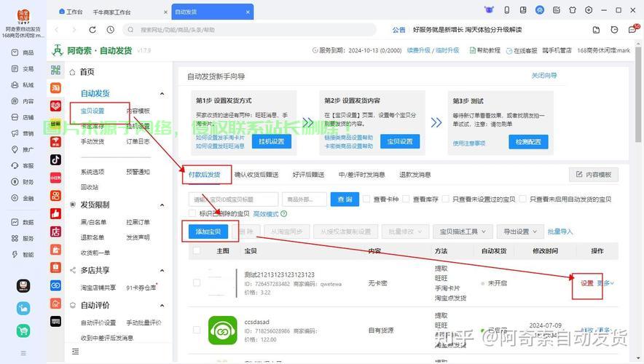Open the 宝贝描述工具 dropdown

pos(463,232)
